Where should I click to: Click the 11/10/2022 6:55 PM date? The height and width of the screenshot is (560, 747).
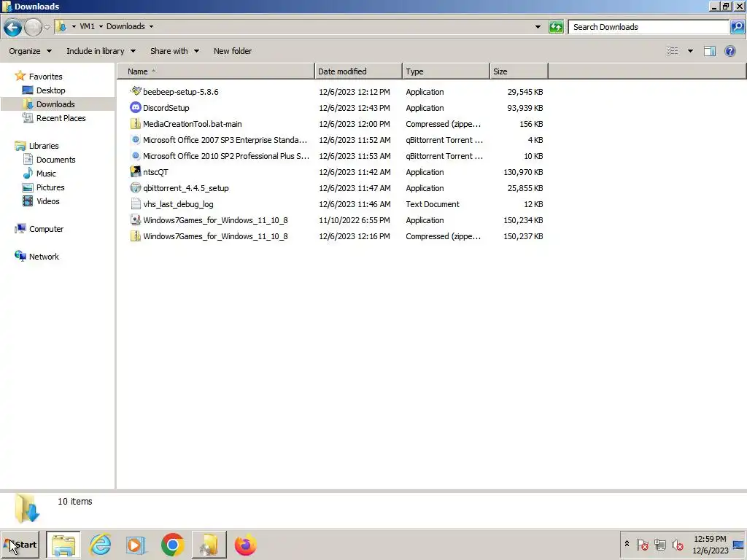[355, 220]
